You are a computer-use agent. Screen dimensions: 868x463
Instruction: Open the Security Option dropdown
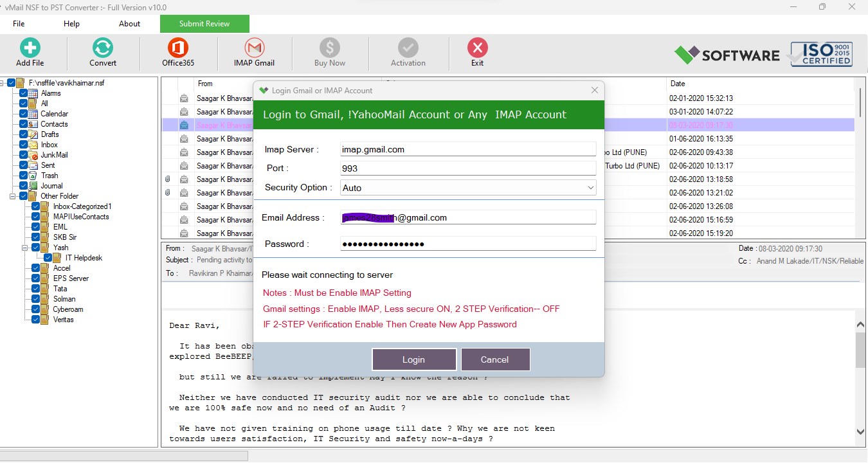click(468, 188)
